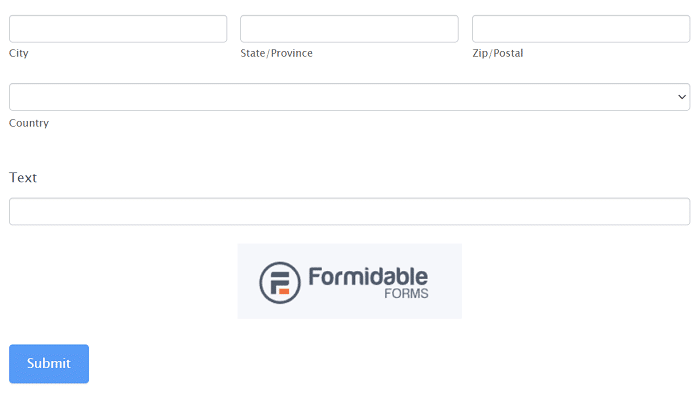The height and width of the screenshot is (396, 700).
Task: Focus the input under the Text heading
Action: click(350, 212)
